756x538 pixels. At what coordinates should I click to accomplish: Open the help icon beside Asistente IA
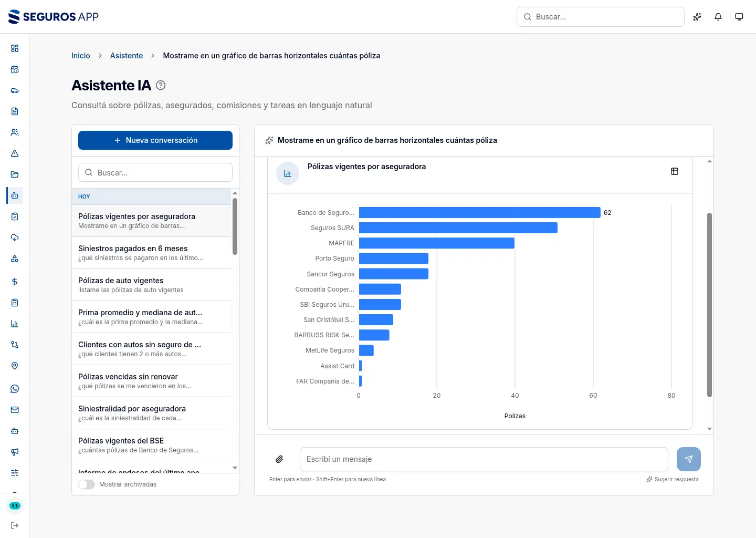161,85
